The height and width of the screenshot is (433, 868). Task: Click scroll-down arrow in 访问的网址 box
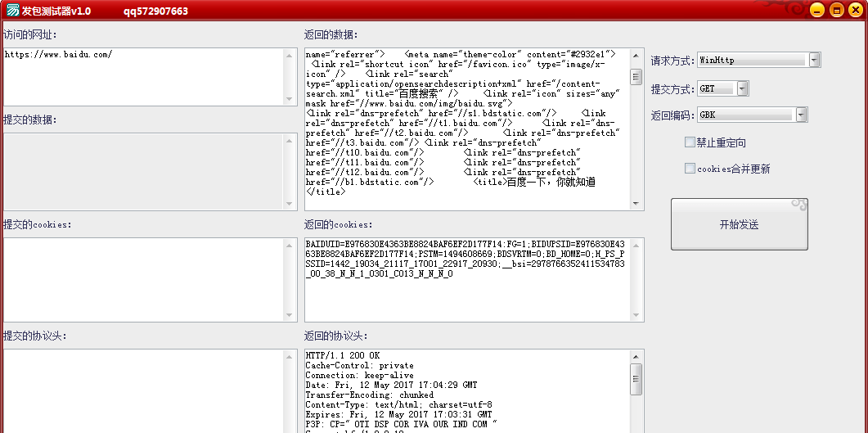[290, 98]
